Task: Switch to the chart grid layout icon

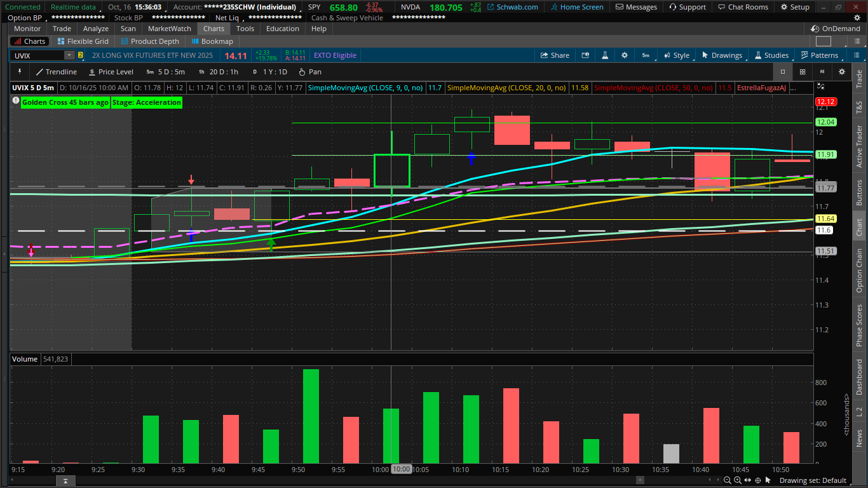Action: click(x=803, y=72)
